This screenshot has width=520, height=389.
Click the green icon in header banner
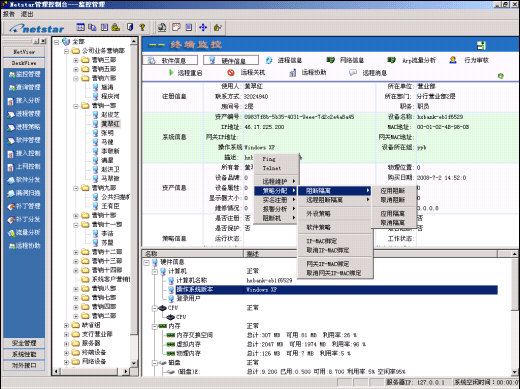point(481,45)
